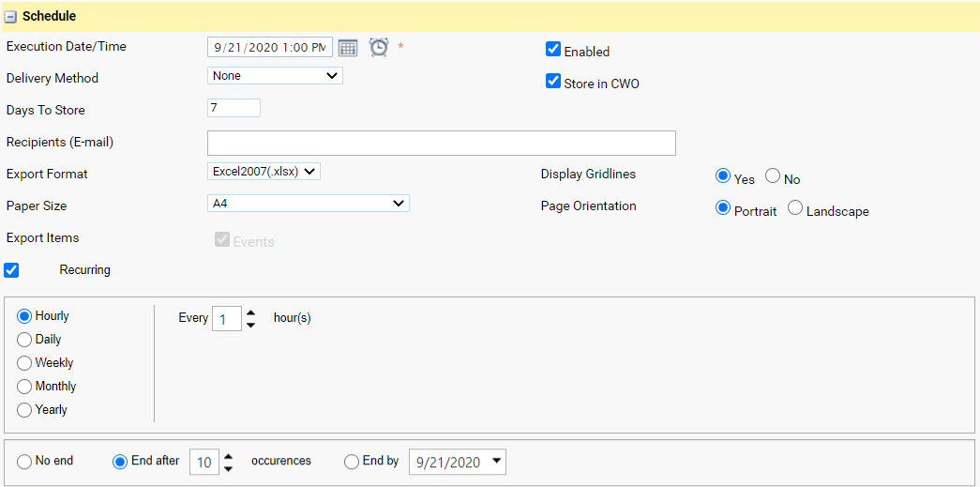
Task: Select the Yearly recurrence option
Action: coord(24,411)
